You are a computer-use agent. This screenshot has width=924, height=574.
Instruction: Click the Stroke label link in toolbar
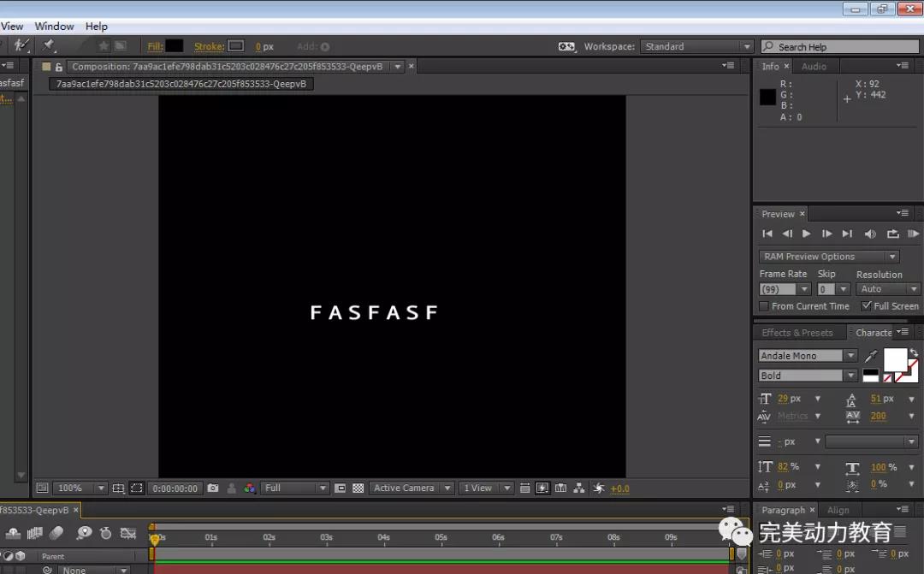tap(208, 47)
